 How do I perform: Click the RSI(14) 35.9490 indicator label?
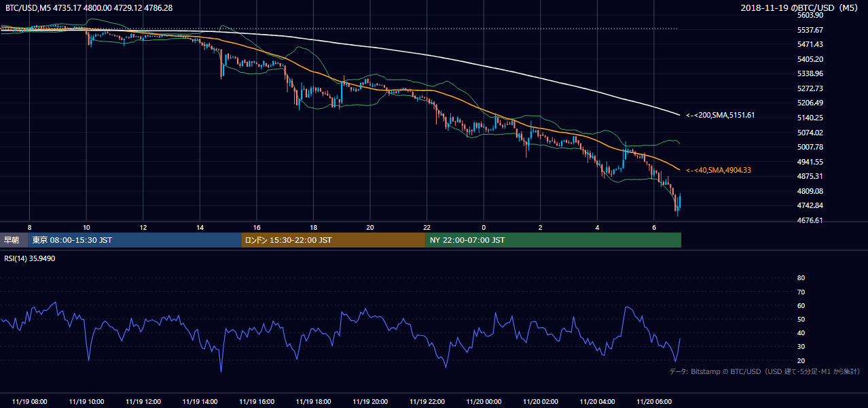click(30, 258)
